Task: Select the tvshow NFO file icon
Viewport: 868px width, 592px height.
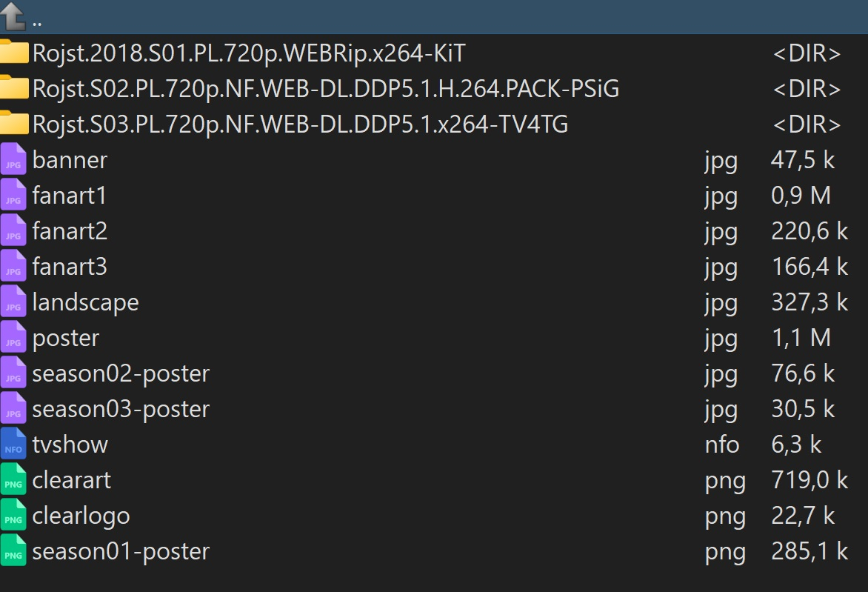Action: click(x=13, y=445)
